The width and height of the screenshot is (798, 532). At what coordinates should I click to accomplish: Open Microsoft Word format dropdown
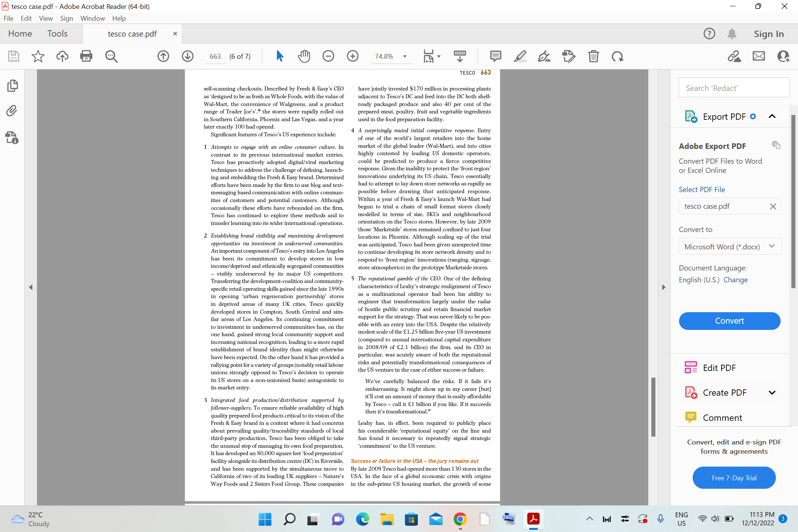click(x=730, y=246)
